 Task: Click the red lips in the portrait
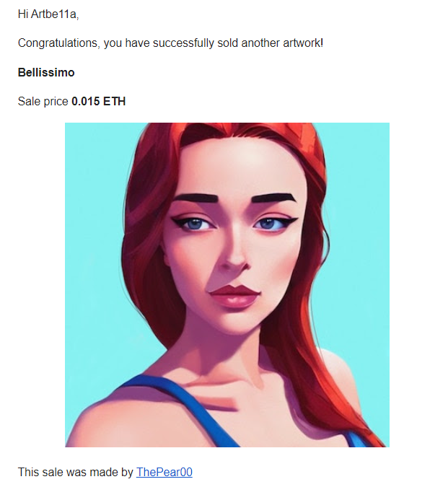coord(234,296)
